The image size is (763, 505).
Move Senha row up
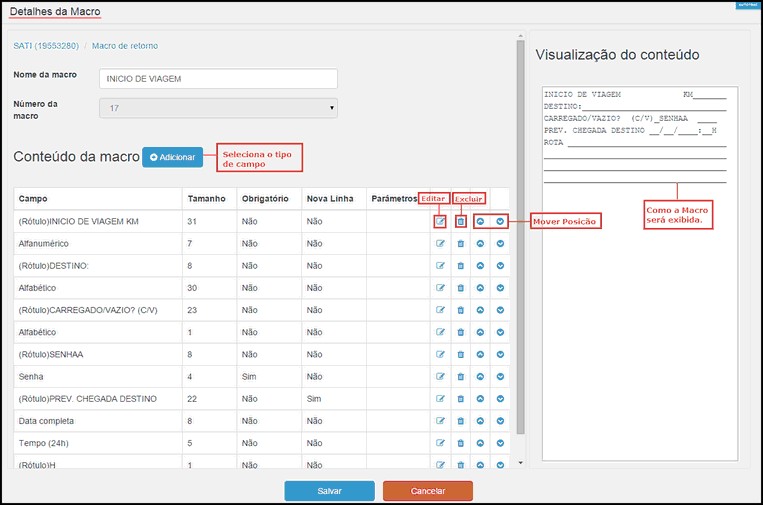click(x=480, y=377)
